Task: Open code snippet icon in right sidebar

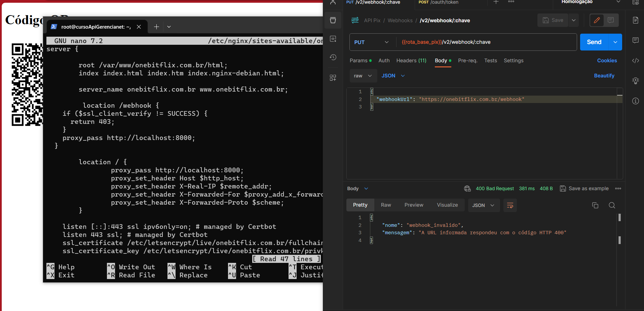Action: pos(635,61)
